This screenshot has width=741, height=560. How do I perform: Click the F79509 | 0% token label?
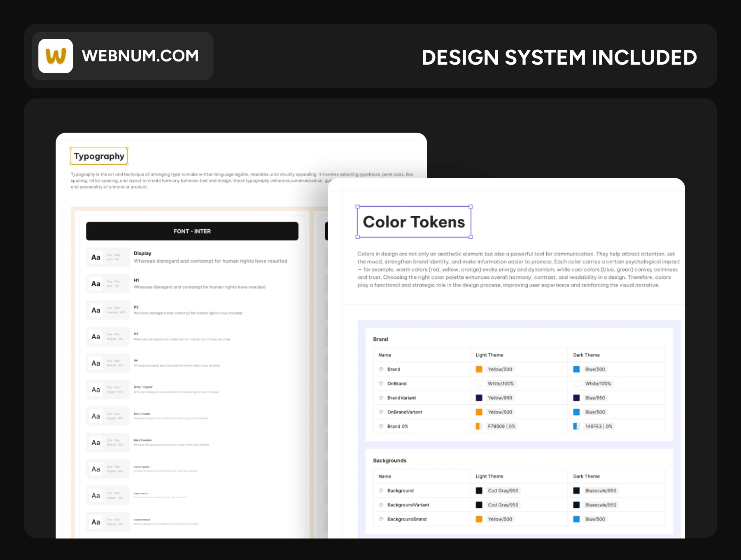(x=501, y=426)
